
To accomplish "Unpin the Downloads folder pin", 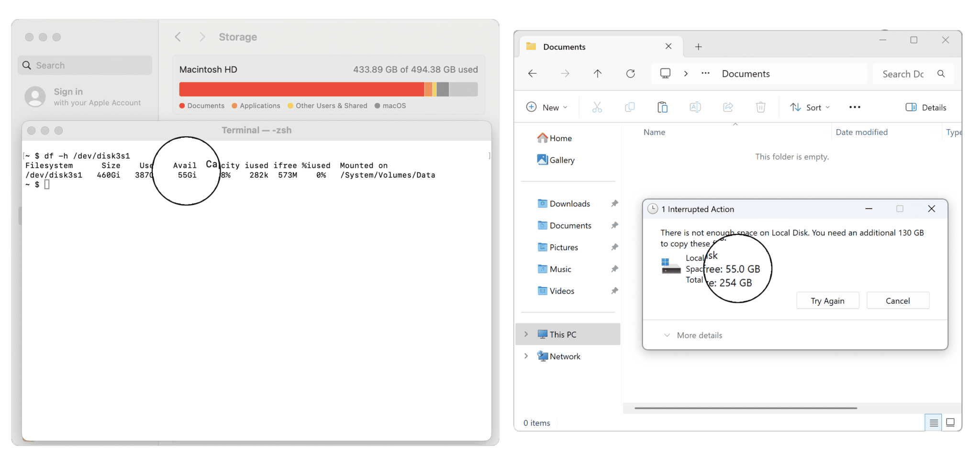I will pyautogui.click(x=614, y=203).
